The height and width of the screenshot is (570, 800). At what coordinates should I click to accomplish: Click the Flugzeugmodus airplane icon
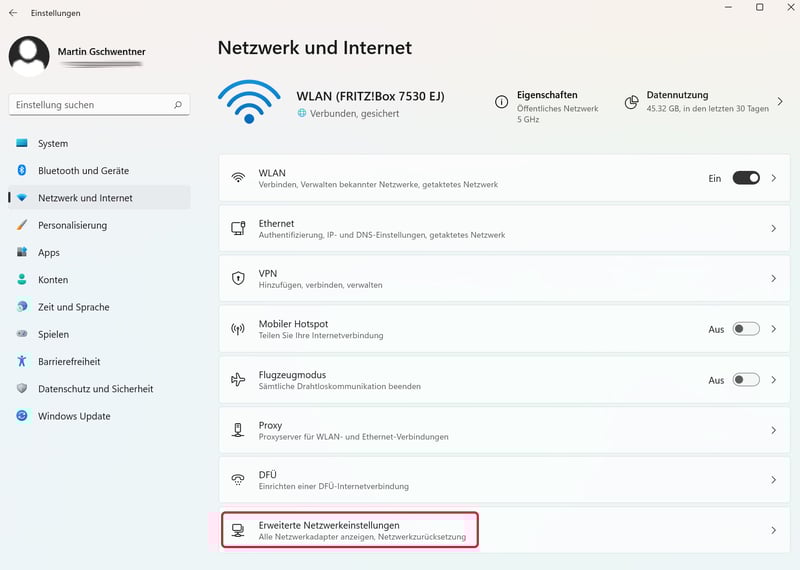[238, 380]
